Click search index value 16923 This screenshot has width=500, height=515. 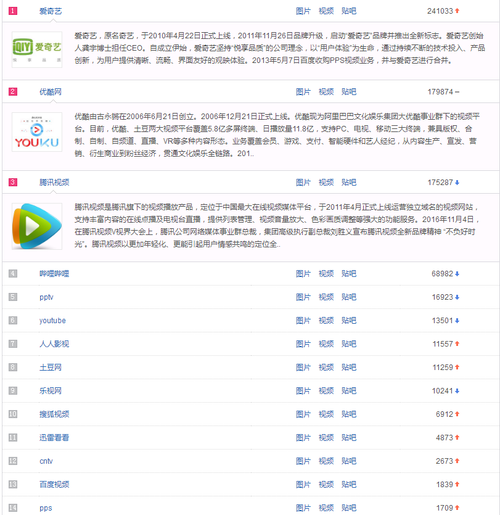443,297
